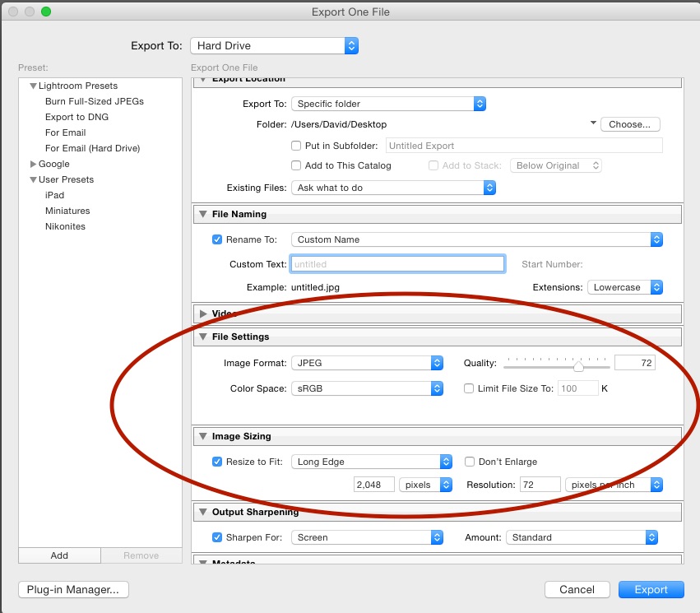Open the Image Format JPEG dropdown
This screenshot has height=613, width=700.
point(367,363)
